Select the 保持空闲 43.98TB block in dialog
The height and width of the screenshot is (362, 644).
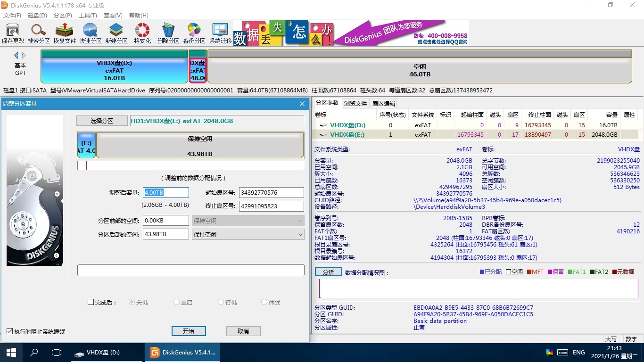pos(200,146)
